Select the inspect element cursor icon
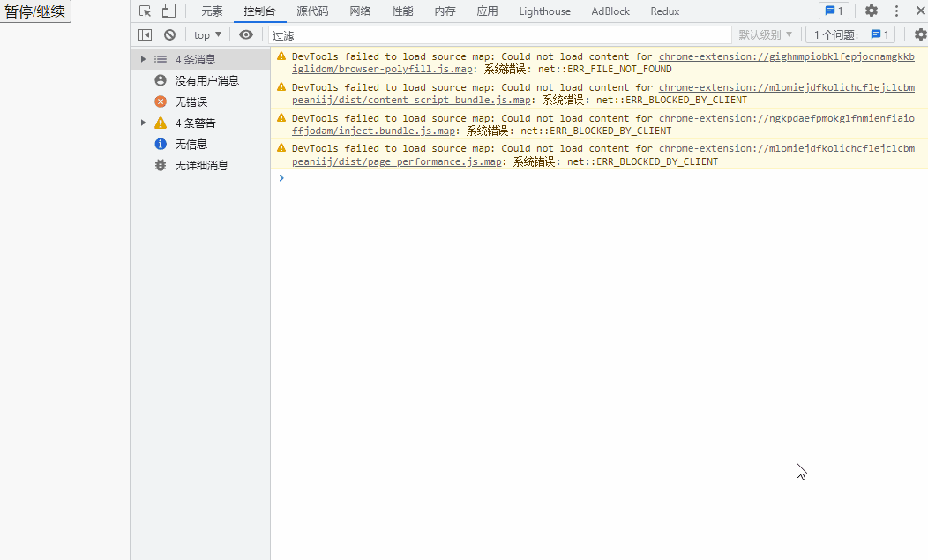Screen dimensions: 928x560 click(x=144, y=11)
